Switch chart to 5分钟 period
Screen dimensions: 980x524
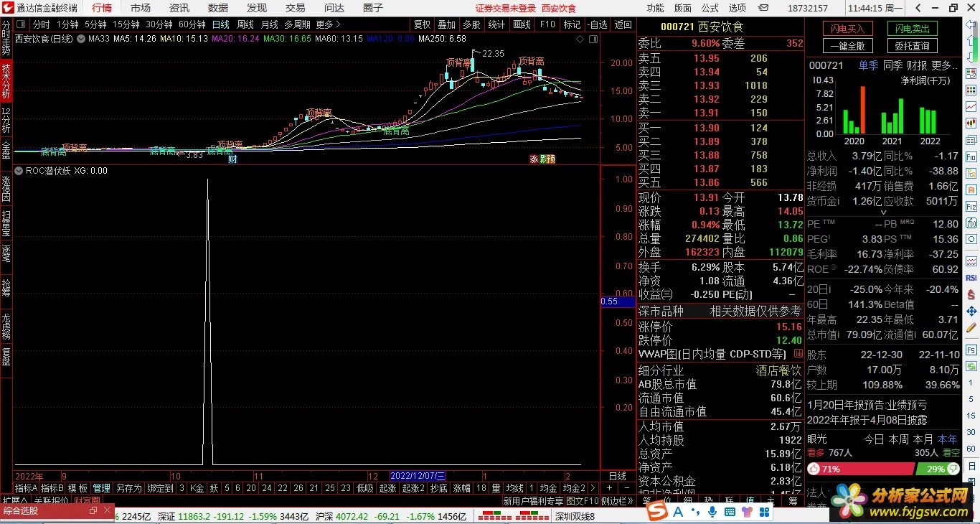[95, 24]
